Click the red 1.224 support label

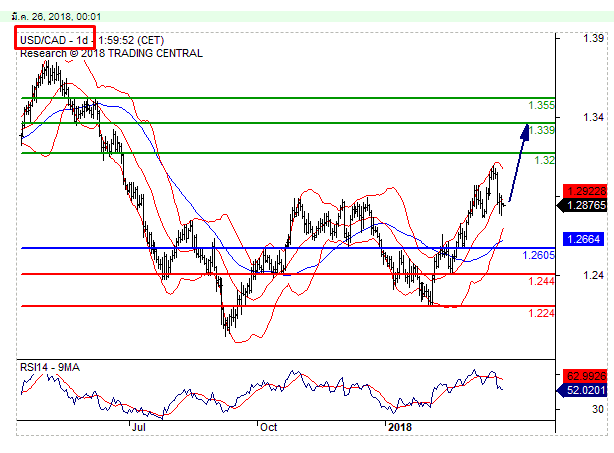pyautogui.click(x=541, y=313)
